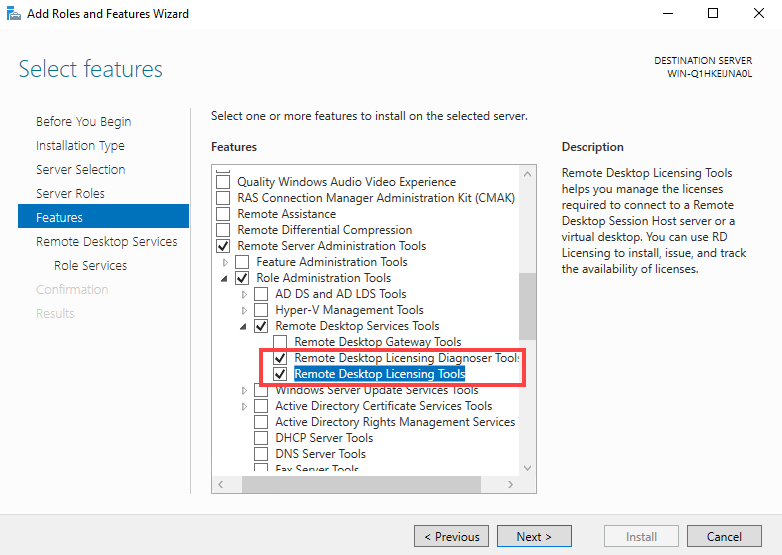Click the horizontal scroll right arrow
782x555 pixels.
(x=510, y=484)
